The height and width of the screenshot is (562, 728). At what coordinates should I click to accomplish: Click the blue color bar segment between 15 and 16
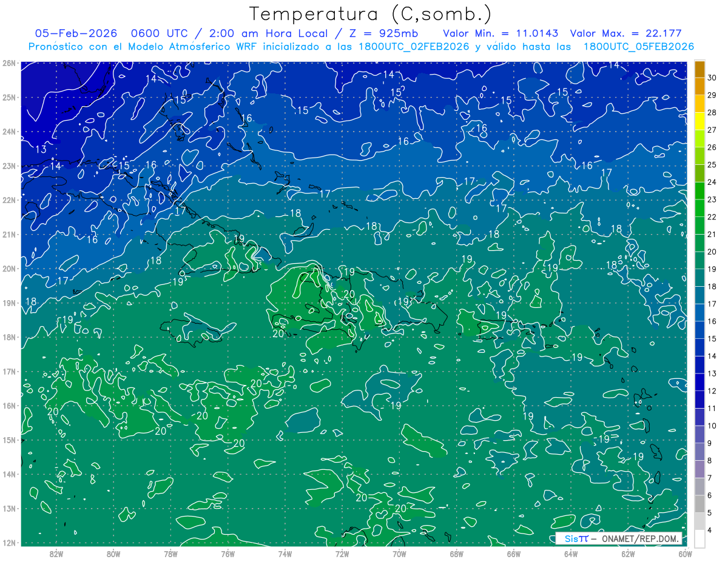point(700,330)
